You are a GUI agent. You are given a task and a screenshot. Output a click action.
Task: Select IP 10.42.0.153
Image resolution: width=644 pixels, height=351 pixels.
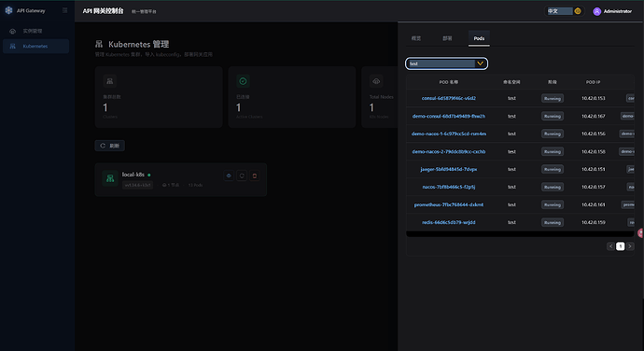(593, 98)
